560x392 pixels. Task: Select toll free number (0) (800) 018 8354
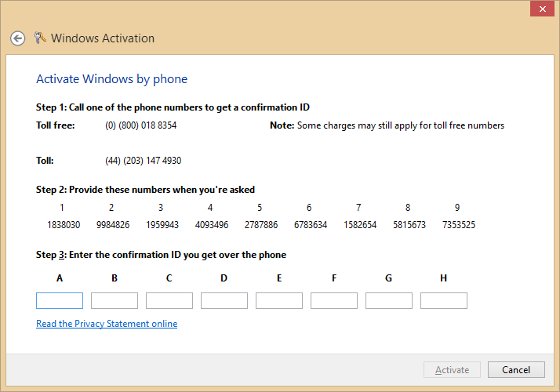140,125
